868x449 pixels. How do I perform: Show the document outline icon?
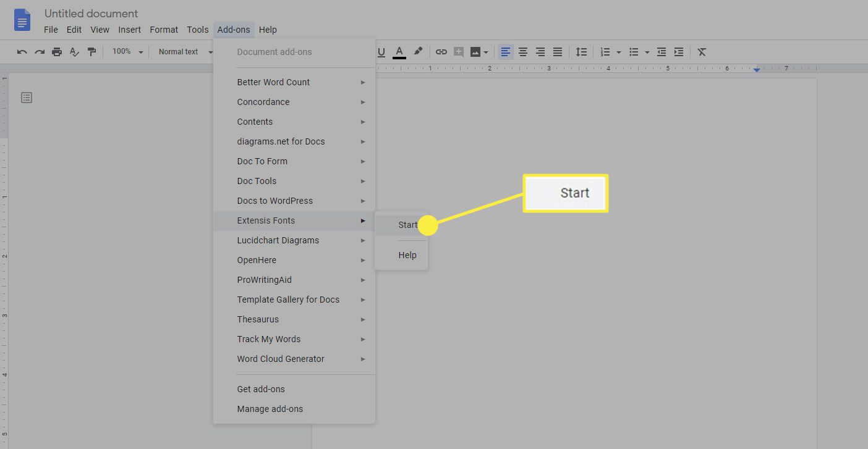coord(27,98)
